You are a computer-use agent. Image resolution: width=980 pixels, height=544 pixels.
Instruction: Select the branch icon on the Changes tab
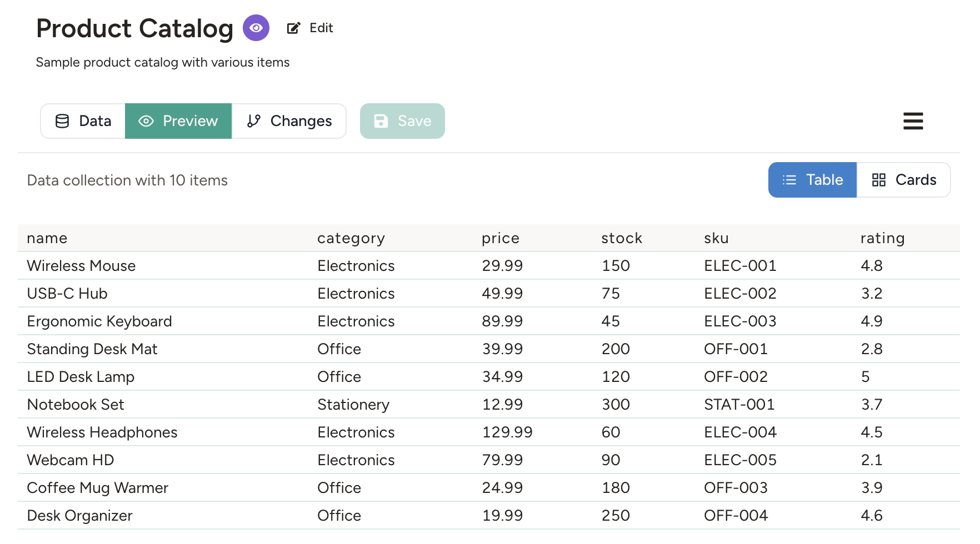click(253, 121)
